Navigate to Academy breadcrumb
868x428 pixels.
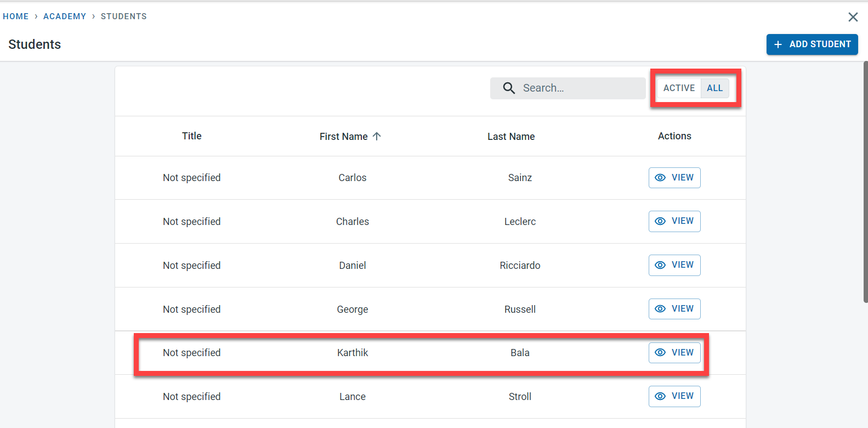[65, 16]
